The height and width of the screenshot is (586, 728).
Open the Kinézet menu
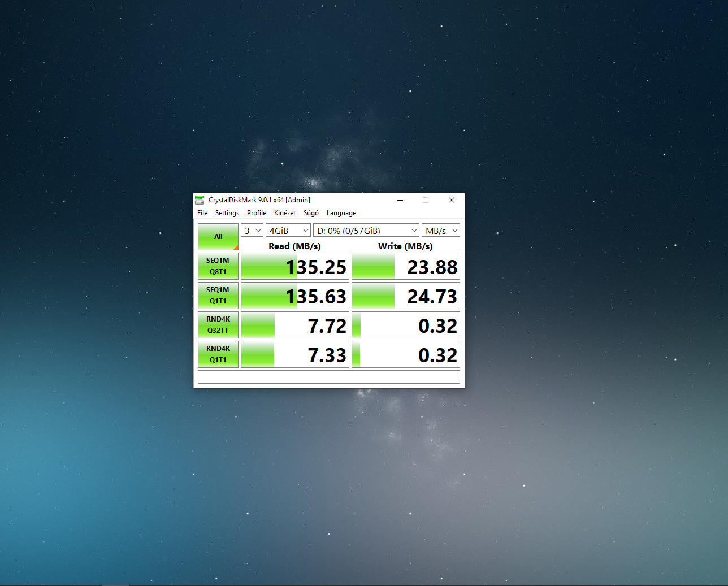click(x=285, y=213)
